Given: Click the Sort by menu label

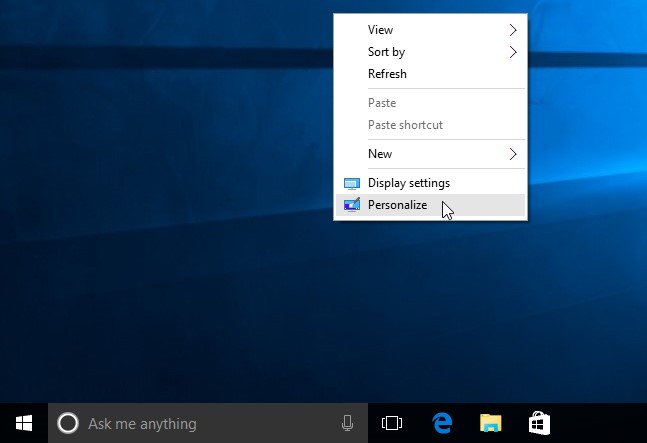Looking at the screenshot, I should 386,52.
